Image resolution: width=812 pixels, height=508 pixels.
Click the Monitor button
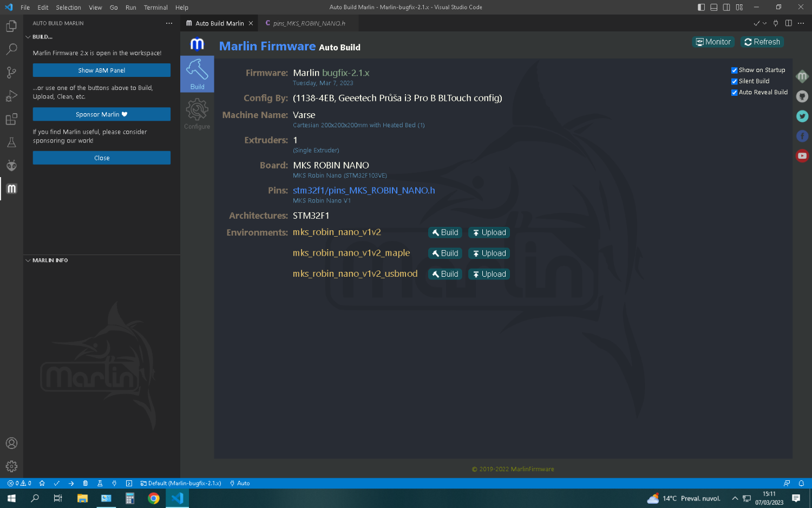[x=713, y=42]
